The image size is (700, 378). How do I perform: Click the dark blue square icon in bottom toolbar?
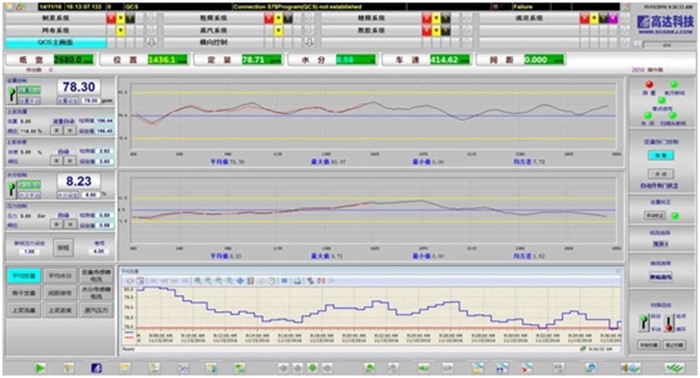(x=96, y=368)
